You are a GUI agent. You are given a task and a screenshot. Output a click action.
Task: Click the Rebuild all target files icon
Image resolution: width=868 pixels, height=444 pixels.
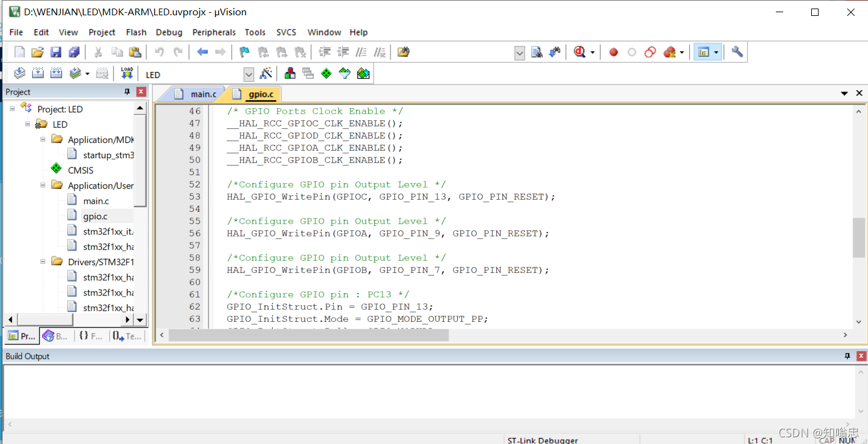point(56,74)
